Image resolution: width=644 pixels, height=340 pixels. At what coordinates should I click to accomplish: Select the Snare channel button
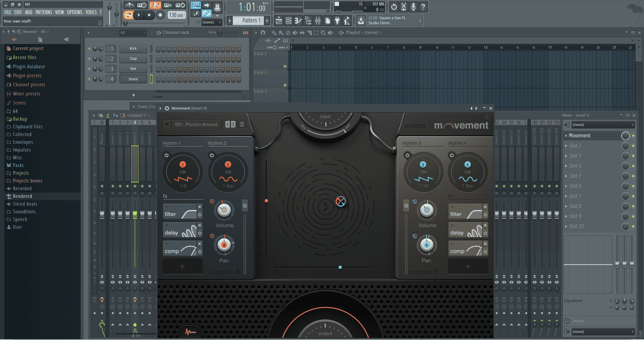coord(133,79)
